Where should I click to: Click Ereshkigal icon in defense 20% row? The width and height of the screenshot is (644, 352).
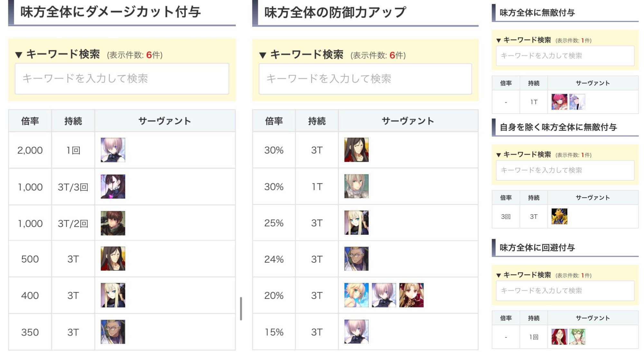coord(411,295)
